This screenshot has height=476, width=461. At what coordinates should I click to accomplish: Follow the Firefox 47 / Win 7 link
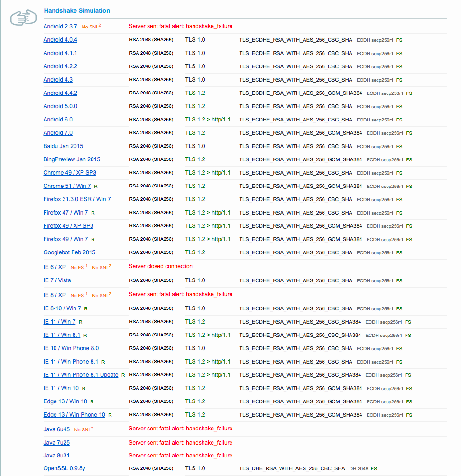click(65, 213)
